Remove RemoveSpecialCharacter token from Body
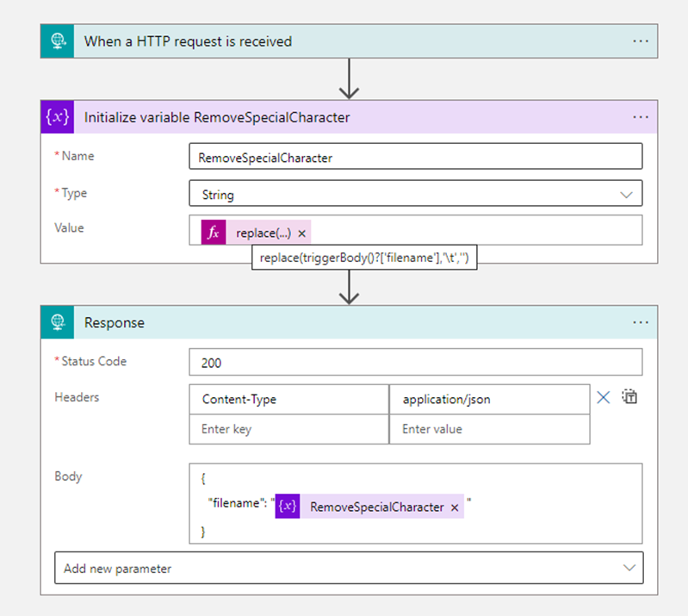 pos(455,507)
